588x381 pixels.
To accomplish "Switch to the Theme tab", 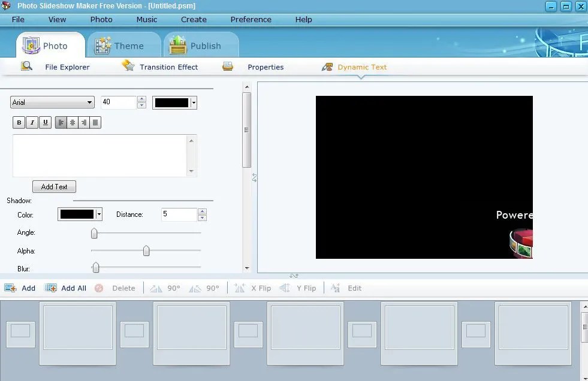I will 124,45.
